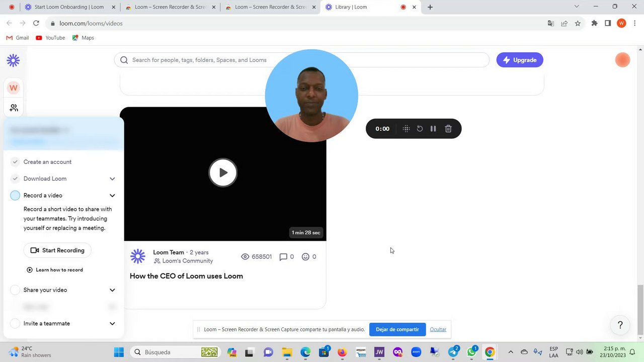Reload the page with browser refresh
644x362 pixels.
[x=36, y=23]
